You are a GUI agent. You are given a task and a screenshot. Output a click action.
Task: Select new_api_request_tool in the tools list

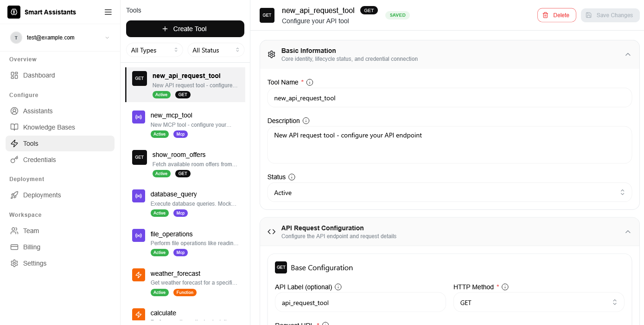[185, 84]
